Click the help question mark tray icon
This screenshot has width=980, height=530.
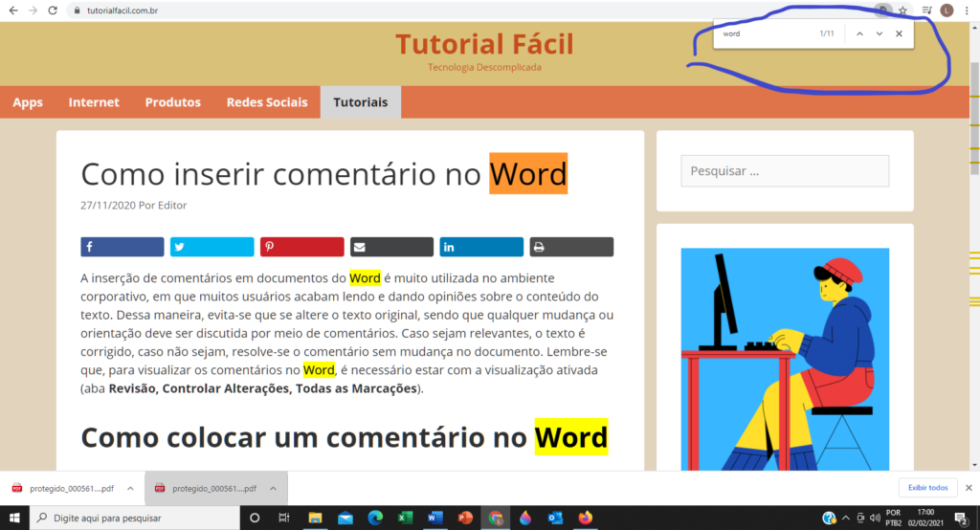pyautogui.click(x=830, y=518)
